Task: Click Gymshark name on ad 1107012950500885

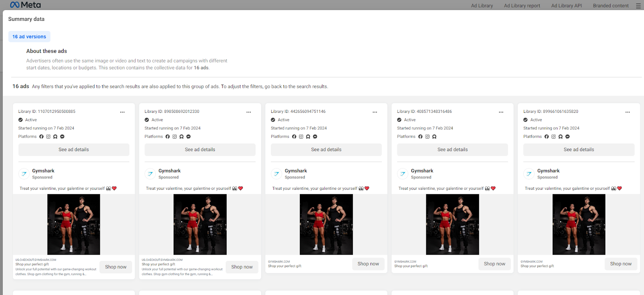Action: pyautogui.click(x=43, y=171)
